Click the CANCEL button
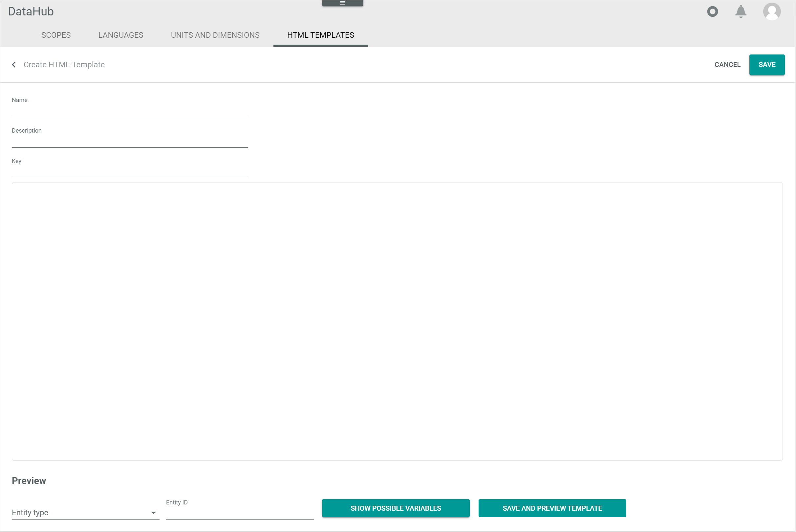 click(x=727, y=64)
